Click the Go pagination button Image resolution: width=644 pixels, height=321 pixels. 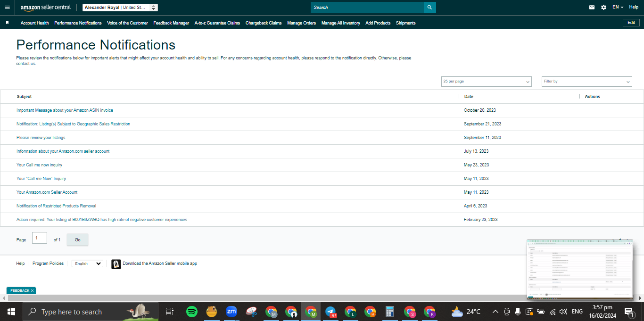click(77, 240)
